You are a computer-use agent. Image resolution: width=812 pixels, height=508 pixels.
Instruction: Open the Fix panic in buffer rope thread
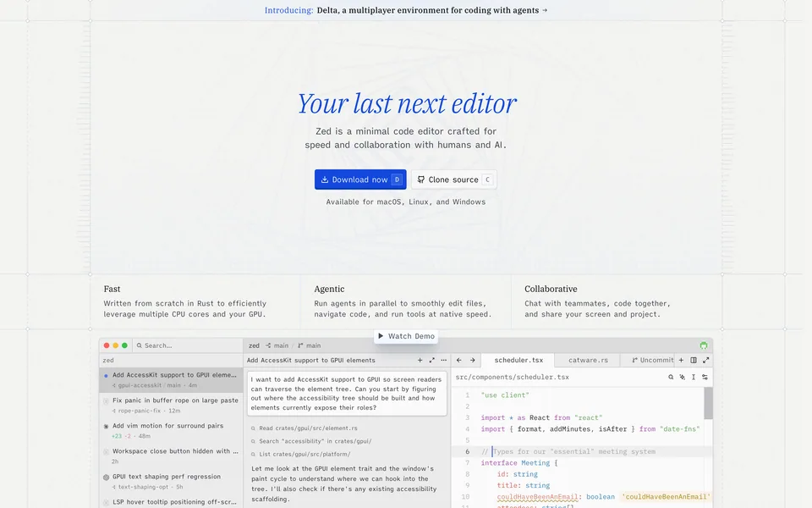click(x=171, y=405)
